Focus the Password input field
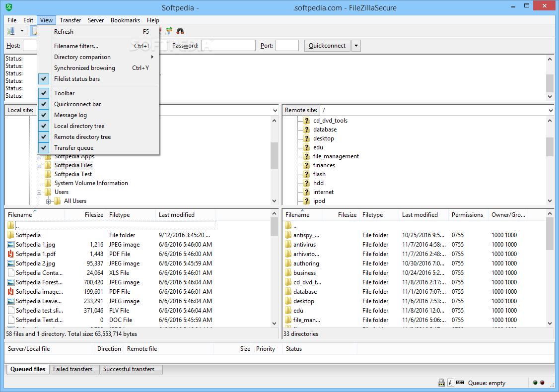This screenshot has width=559, height=392. pos(228,46)
